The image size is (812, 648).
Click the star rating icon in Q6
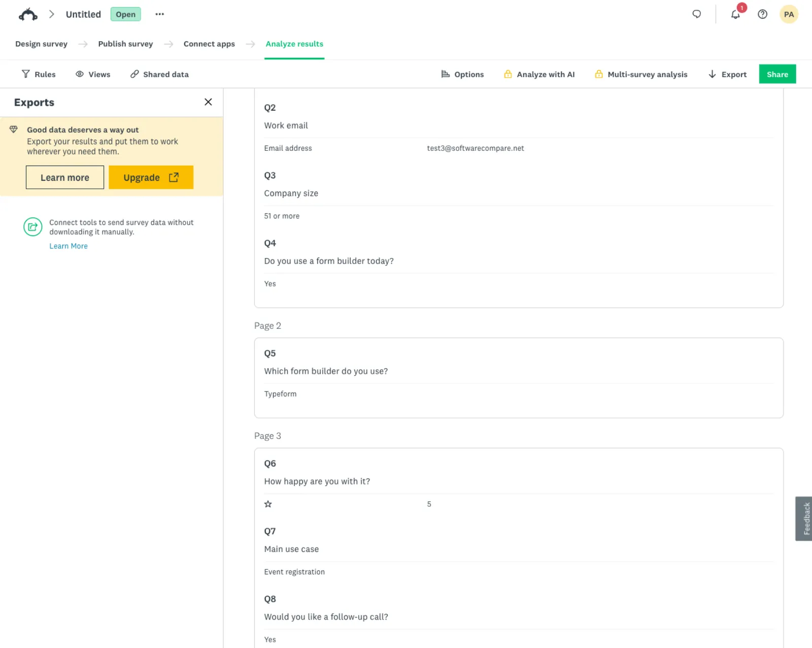pyautogui.click(x=268, y=504)
